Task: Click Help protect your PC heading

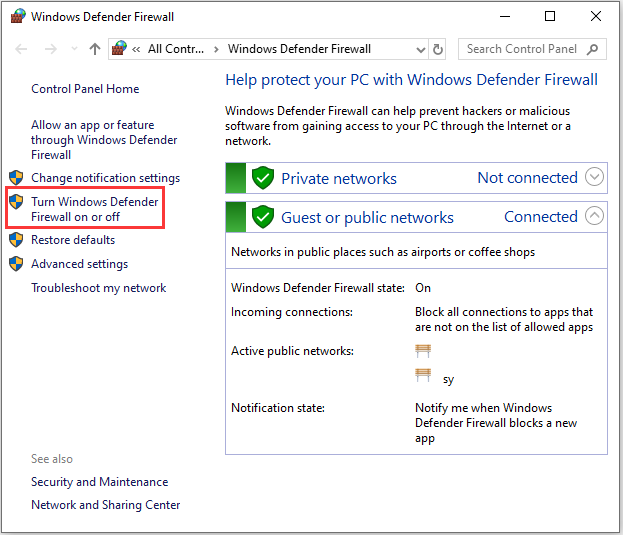Action: coord(411,80)
